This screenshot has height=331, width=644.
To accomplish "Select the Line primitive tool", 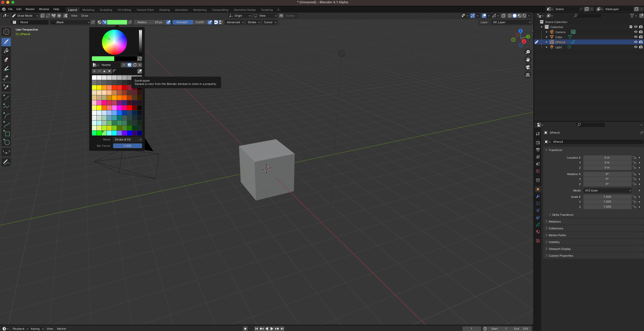I will [6, 97].
